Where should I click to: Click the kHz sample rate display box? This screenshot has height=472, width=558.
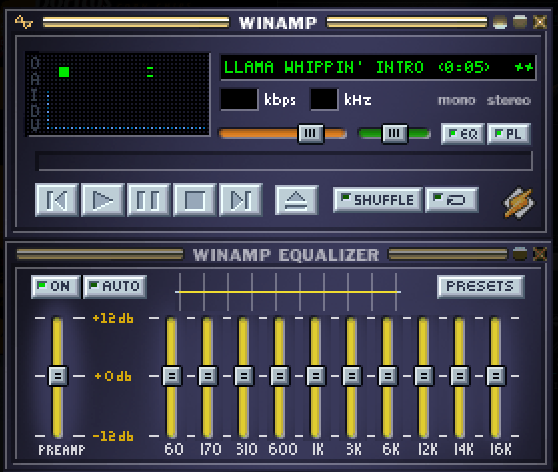coord(324,99)
